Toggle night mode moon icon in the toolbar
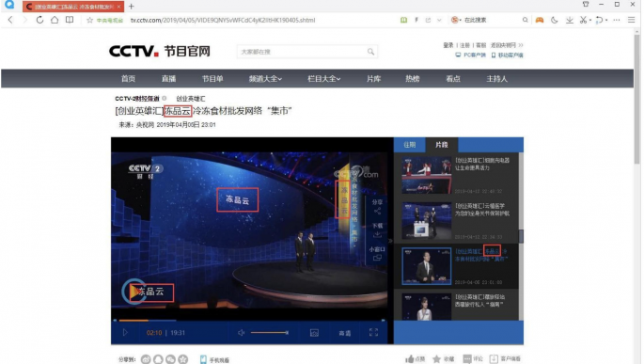Screen dimensions: 644x364 [x=554, y=20]
